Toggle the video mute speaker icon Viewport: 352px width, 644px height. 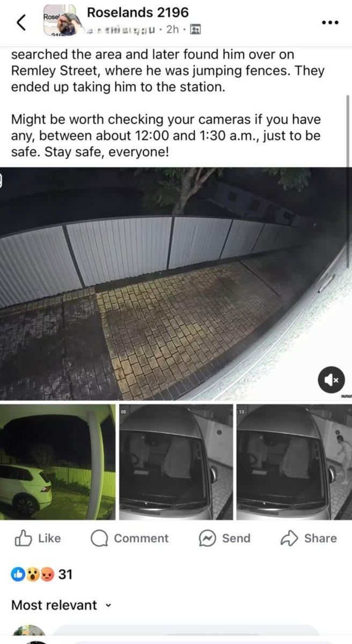pos(329,379)
